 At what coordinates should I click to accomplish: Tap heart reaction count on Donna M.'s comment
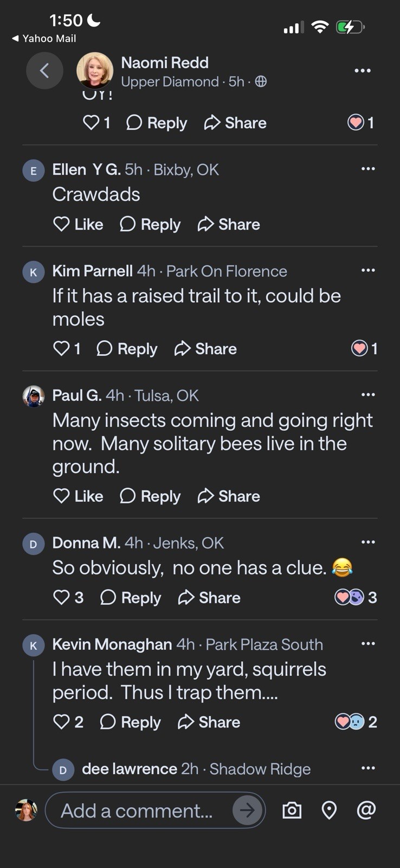click(x=356, y=597)
